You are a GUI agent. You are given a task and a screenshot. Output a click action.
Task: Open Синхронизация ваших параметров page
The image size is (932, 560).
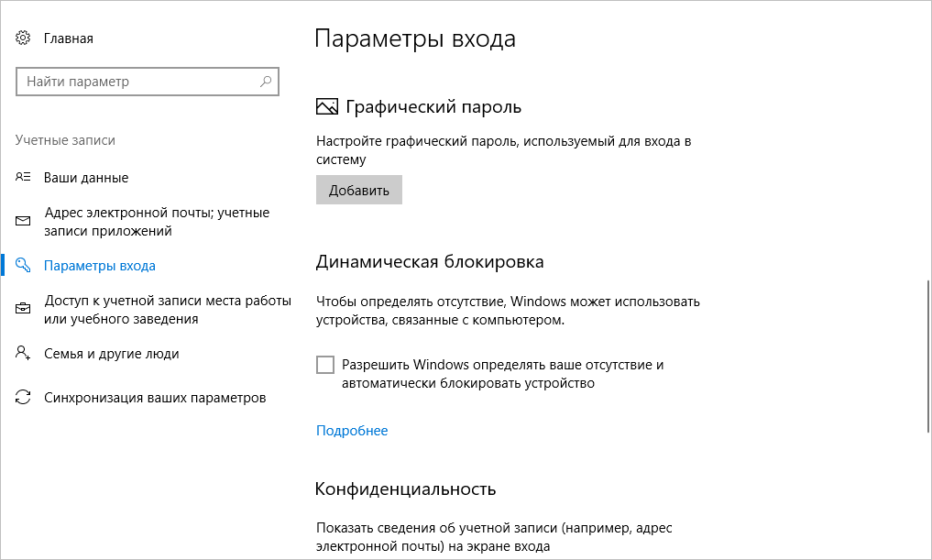click(x=155, y=398)
